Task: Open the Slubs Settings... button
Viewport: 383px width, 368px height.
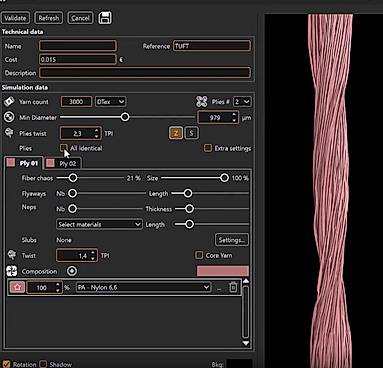Action: click(232, 240)
